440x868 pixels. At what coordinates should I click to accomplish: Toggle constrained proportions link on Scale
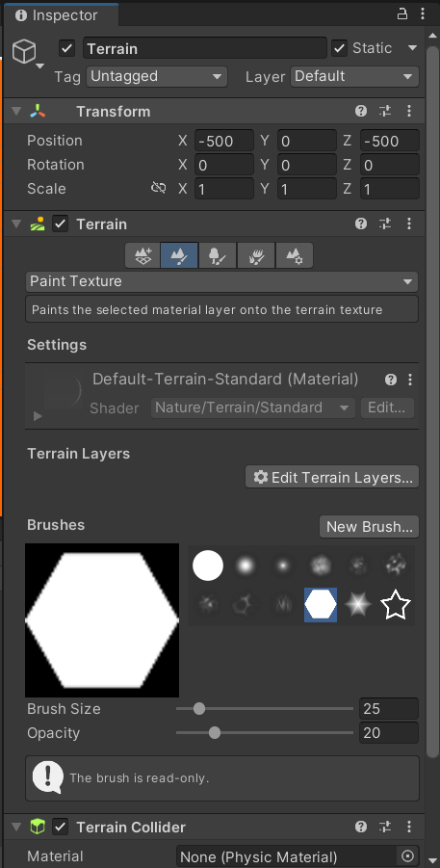click(x=158, y=188)
